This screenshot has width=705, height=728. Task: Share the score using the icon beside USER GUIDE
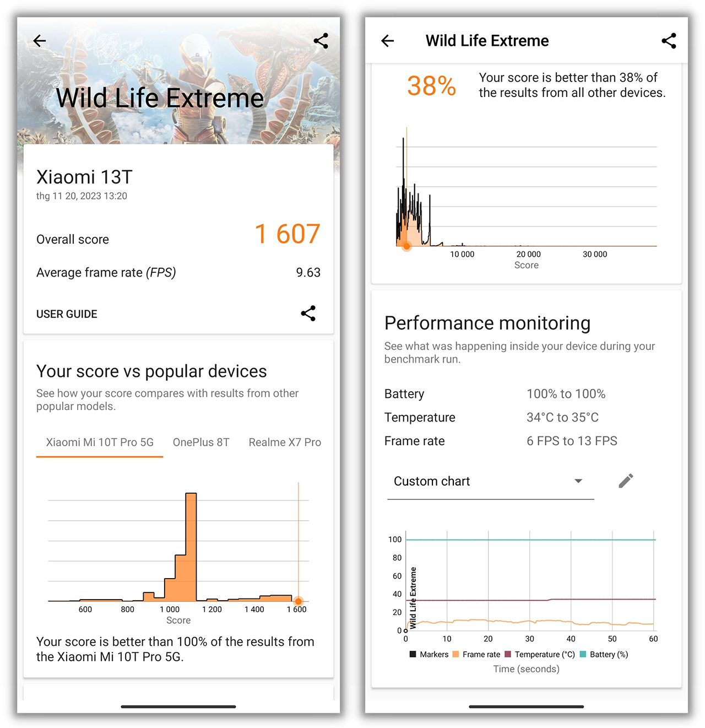pyautogui.click(x=308, y=314)
